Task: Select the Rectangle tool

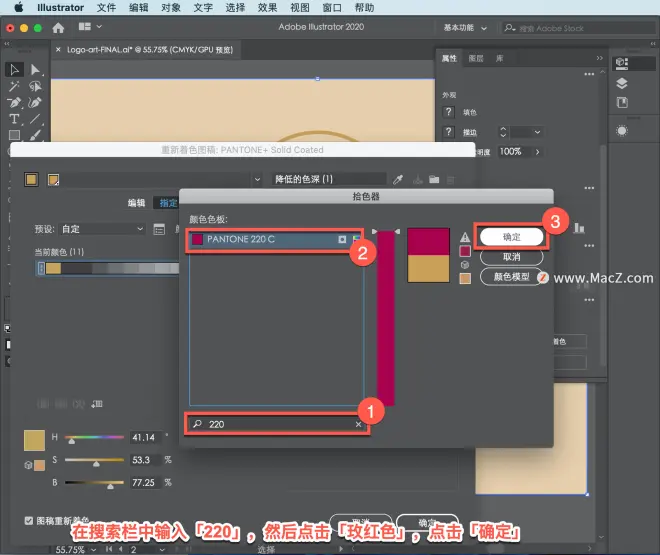Action: [14, 135]
